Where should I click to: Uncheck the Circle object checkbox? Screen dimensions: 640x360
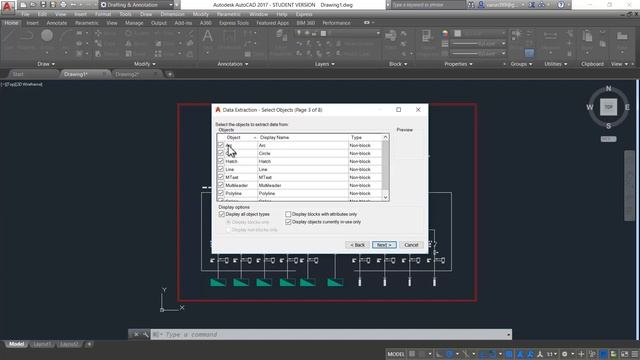pyautogui.click(x=221, y=153)
